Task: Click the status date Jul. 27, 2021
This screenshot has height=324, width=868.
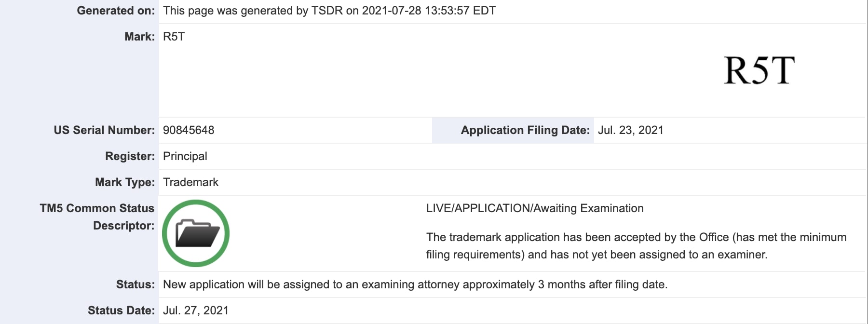Action: [x=196, y=310]
